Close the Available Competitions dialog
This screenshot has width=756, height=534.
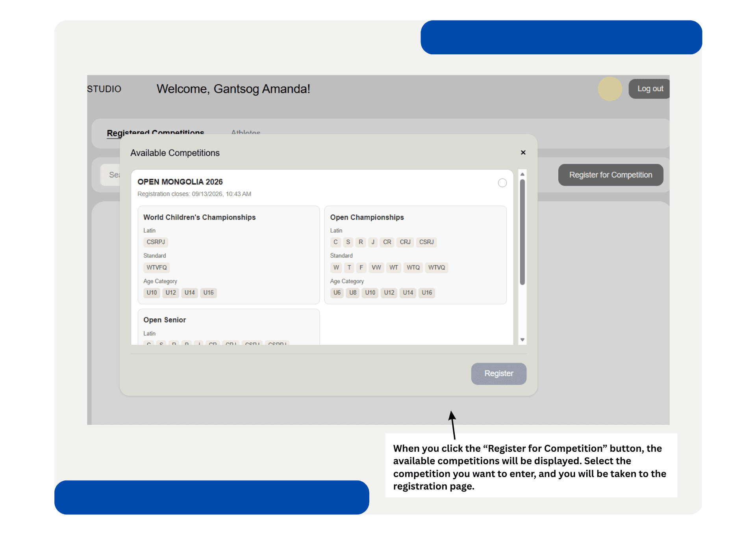pyautogui.click(x=523, y=153)
